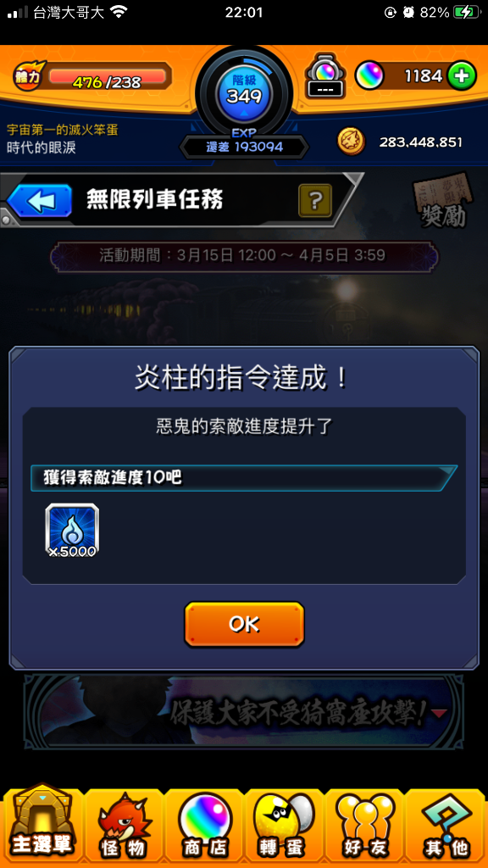This screenshot has width=488, height=868.
Task: Tap the blue flame x5000 reward icon
Action: coord(72,530)
